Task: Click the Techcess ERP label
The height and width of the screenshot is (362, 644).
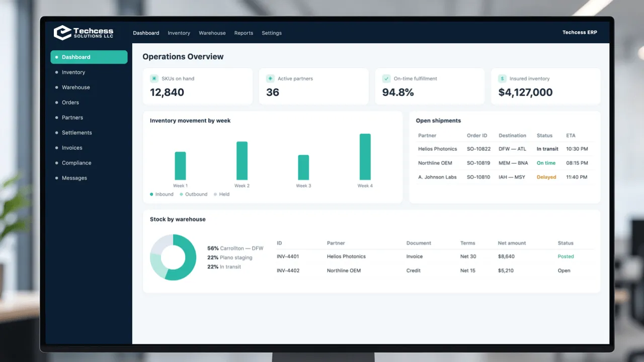Action: (x=580, y=33)
